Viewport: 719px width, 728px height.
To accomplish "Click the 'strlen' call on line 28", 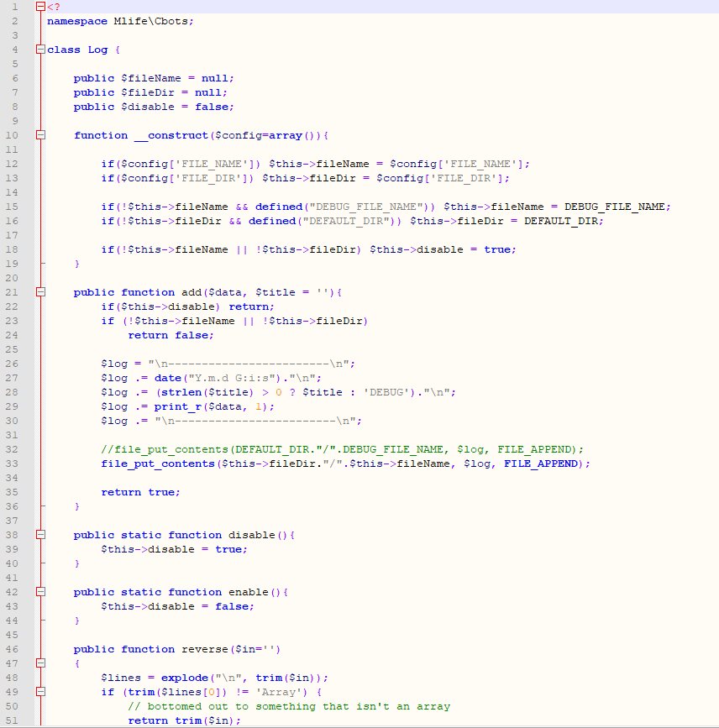I will (x=181, y=392).
